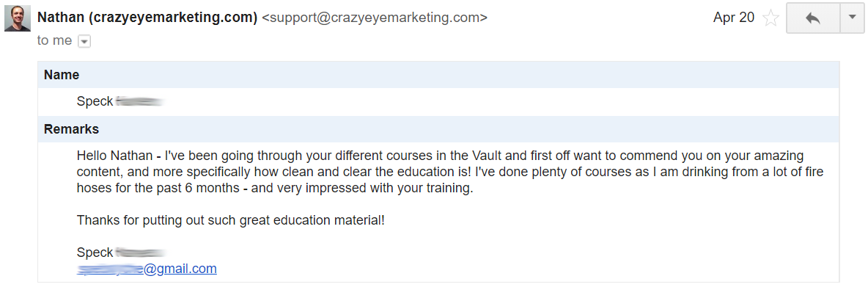Click the "to me" recipient text
The image size is (868, 287).
[54, 41]
